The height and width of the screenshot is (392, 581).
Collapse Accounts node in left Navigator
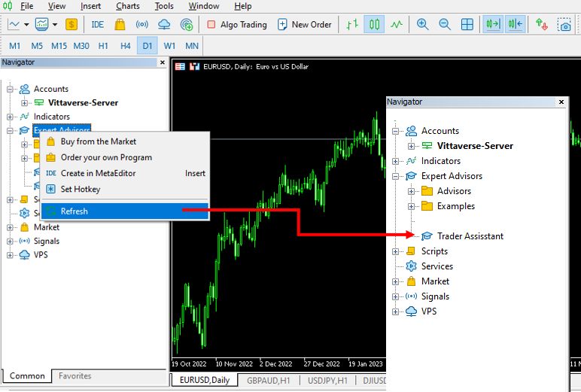(x=10, y=89)
